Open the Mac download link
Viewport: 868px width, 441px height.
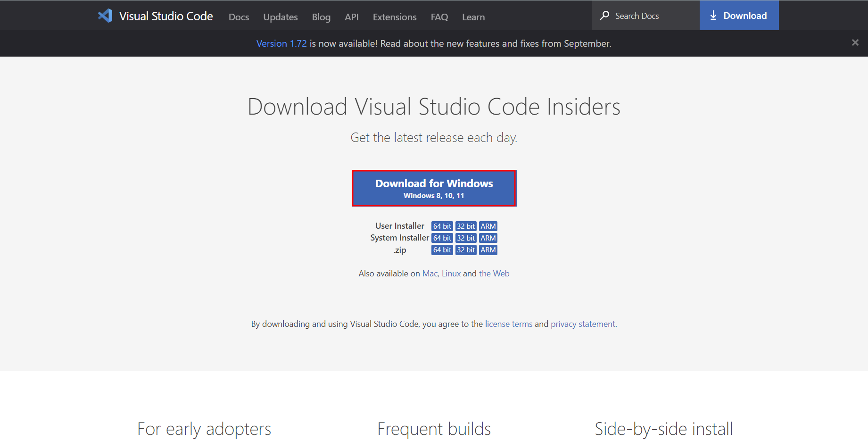[x=430, y=274]
